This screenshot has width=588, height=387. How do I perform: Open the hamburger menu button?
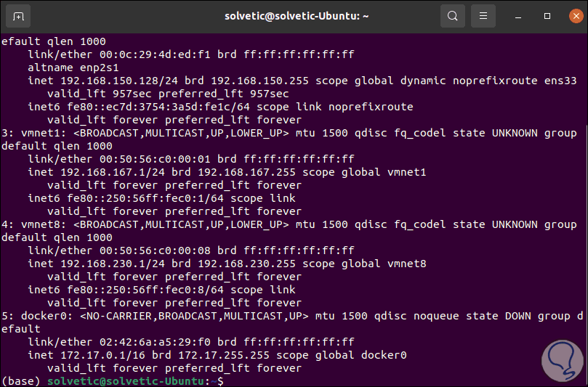click(482, 15)
